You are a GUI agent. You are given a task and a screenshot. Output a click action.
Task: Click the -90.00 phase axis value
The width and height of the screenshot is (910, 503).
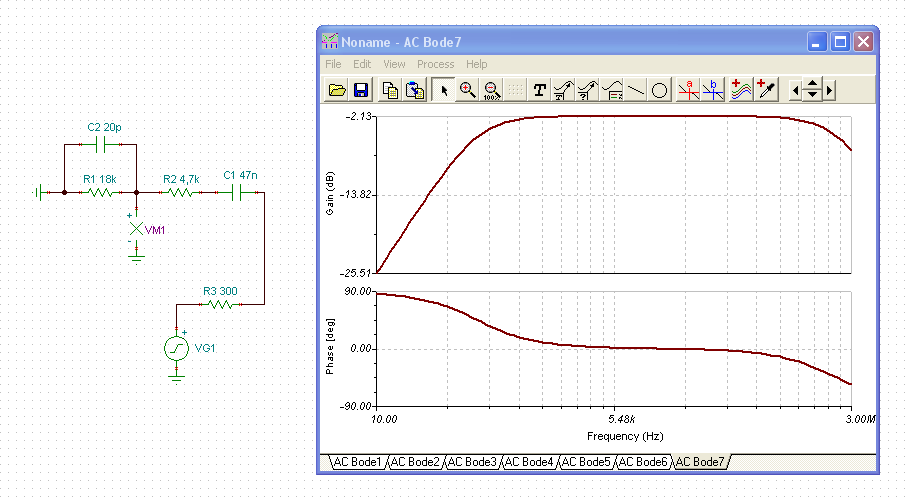pos(355,406)
